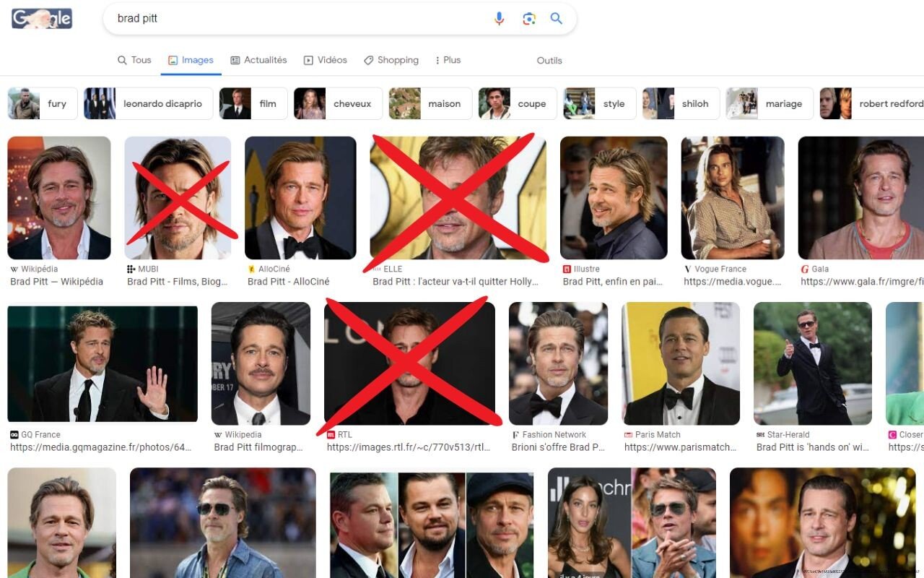Viewport: 924px width, 578px height.
Task: Select the Shopping tab
Action: point(391,60)
